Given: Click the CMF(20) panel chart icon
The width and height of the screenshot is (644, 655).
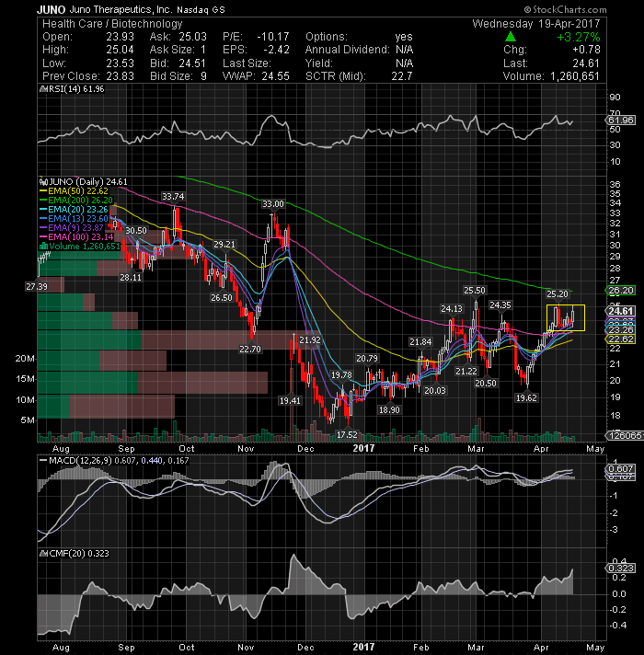Looking at the screenshot, I should (43, 554).
